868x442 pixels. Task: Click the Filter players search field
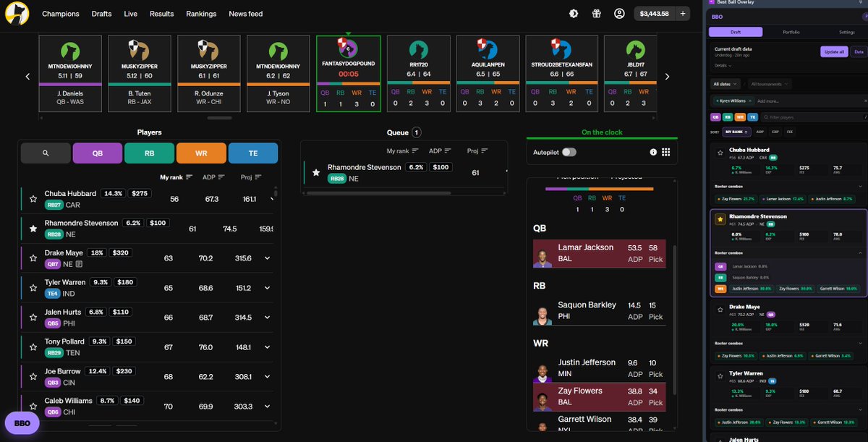(813, 116)
